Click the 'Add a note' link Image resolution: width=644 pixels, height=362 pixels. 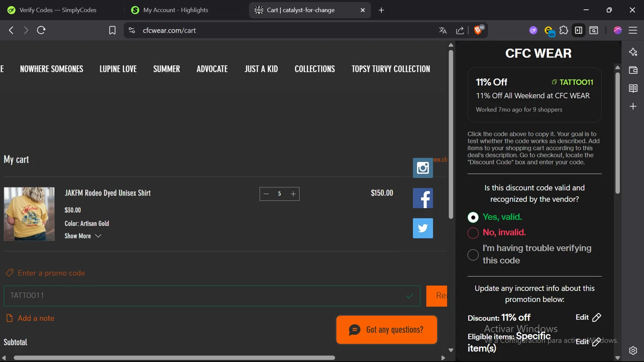click(30, 318)
